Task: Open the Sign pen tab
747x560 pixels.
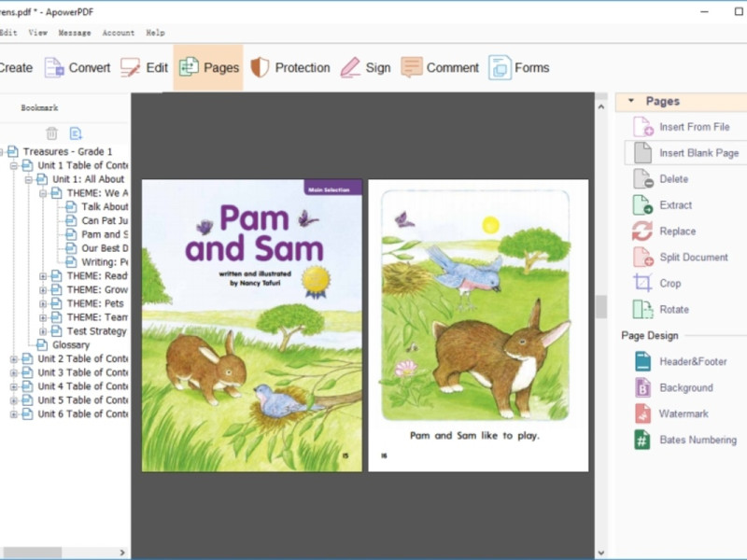Action: (x=365, y=67)
